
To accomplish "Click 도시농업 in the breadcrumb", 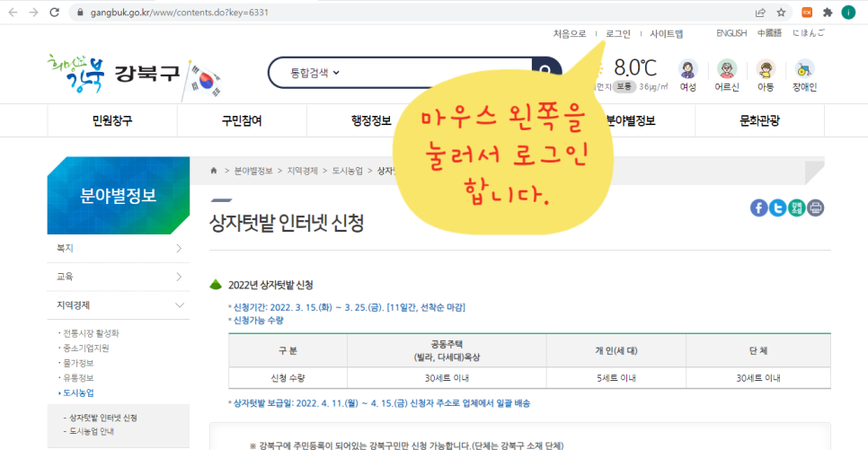I will [x=347, y=171].
